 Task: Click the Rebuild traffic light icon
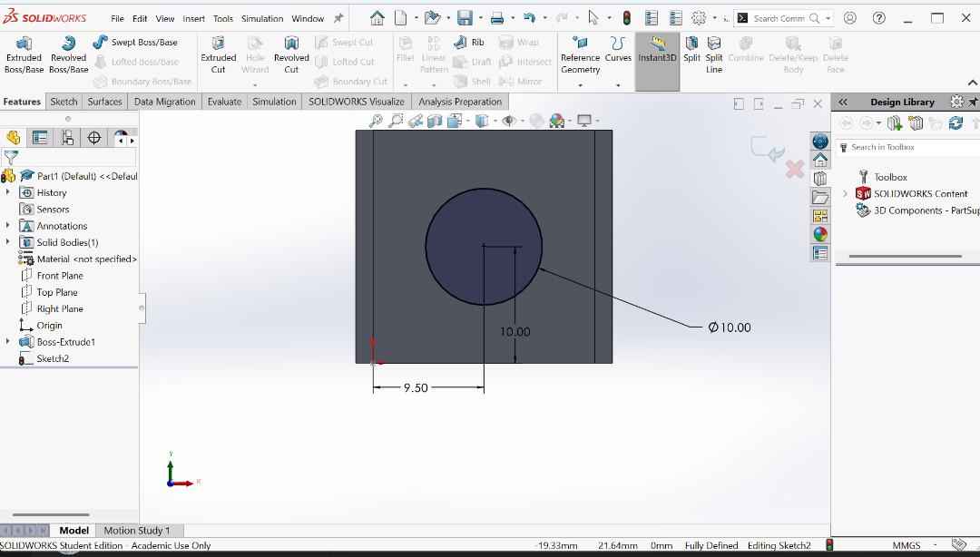[x=626, y=18]
